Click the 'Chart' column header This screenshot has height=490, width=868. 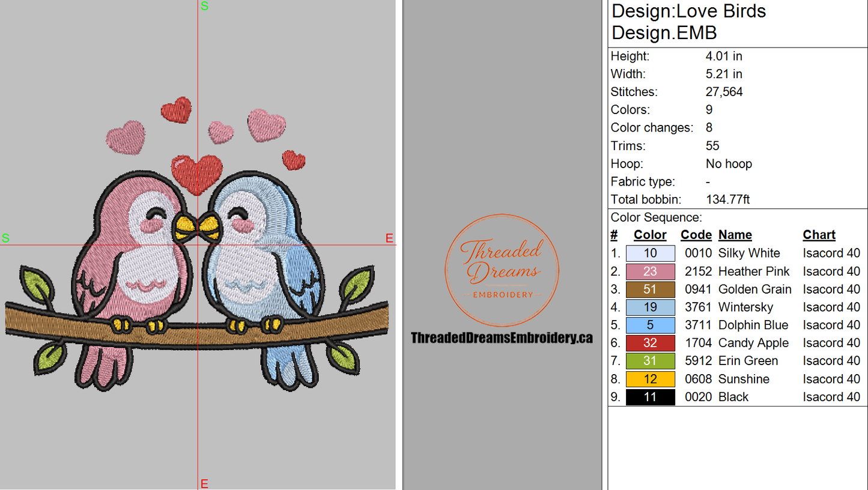click(819, 235)
